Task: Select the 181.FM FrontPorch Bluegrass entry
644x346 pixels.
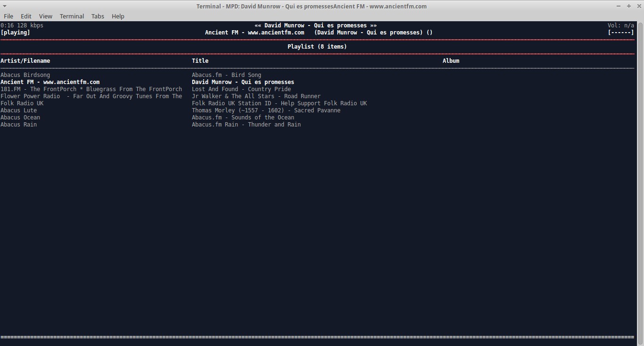Action: click(x=91, y=89)
